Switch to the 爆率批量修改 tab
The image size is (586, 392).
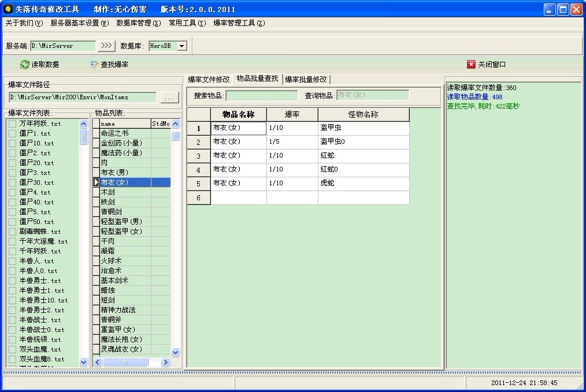point(306,79)
